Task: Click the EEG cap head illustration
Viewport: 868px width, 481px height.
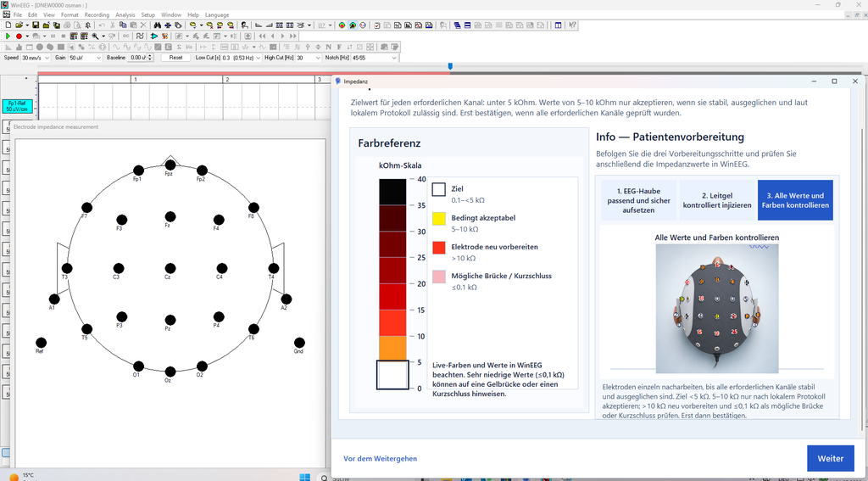Action: click(717, 309)
